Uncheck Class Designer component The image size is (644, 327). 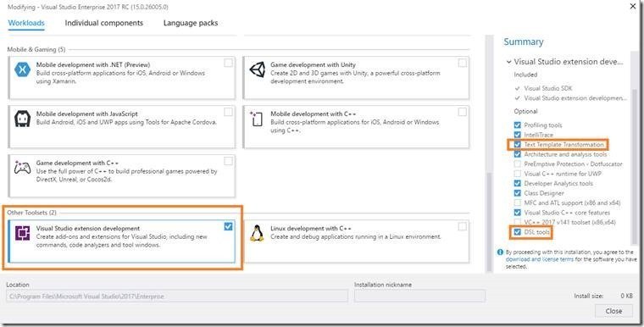tap(518, 193)
